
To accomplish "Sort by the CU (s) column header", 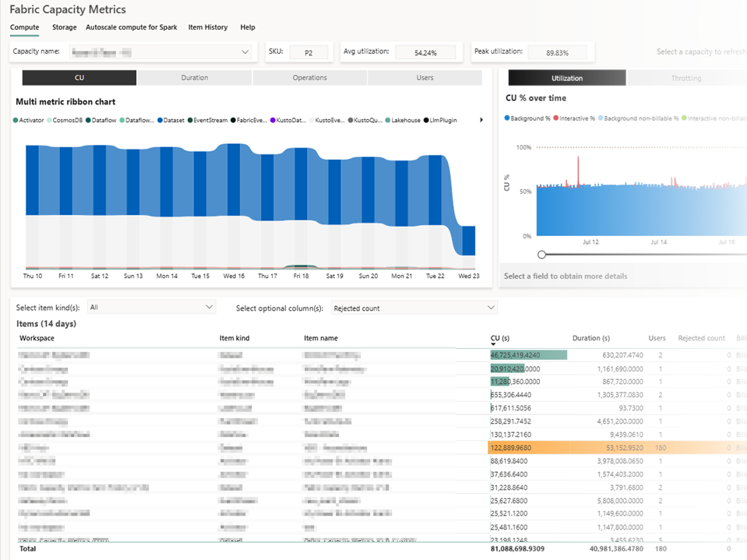I will 500,338.
